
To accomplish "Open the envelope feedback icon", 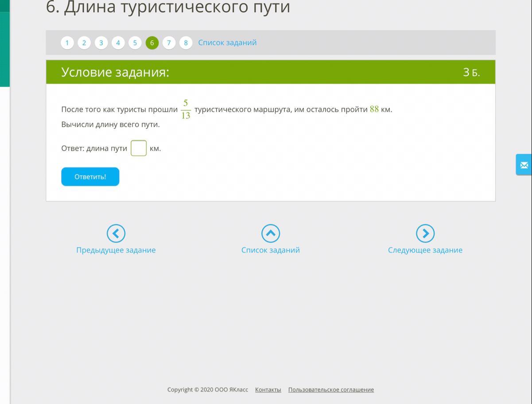I will pyautogui.click(x=524, y=165).
